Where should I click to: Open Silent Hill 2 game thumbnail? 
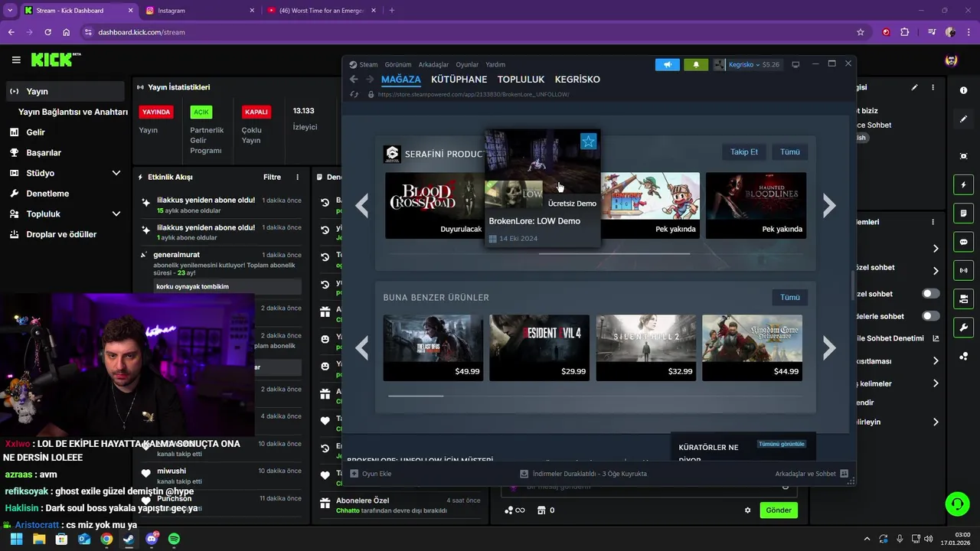pyautogui.click(x=646, y=347)
